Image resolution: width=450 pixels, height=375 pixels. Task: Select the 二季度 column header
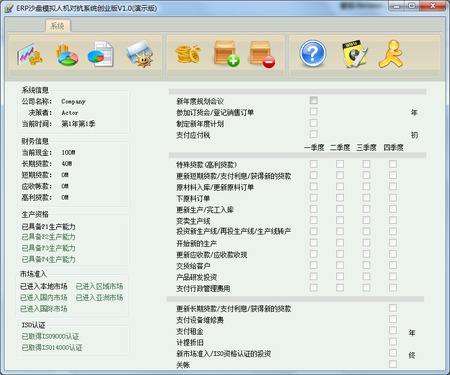pyautogui.click(x=340, y=147)
